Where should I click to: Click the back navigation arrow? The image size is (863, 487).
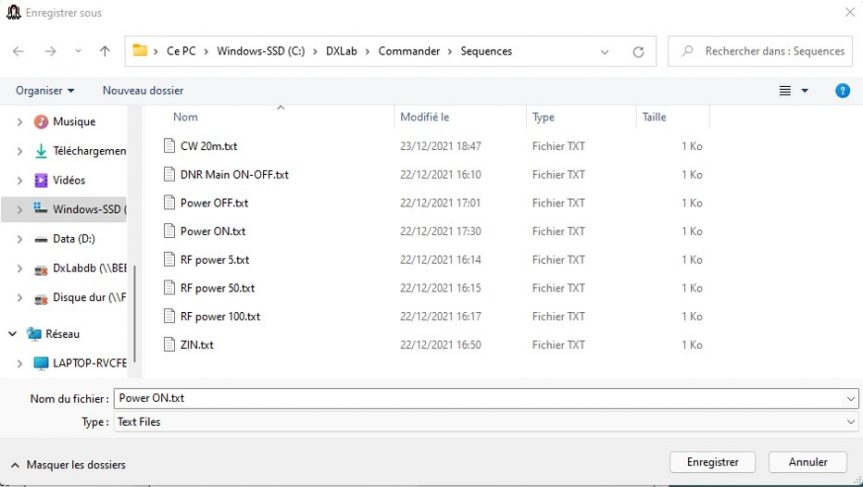click(18, 51)
